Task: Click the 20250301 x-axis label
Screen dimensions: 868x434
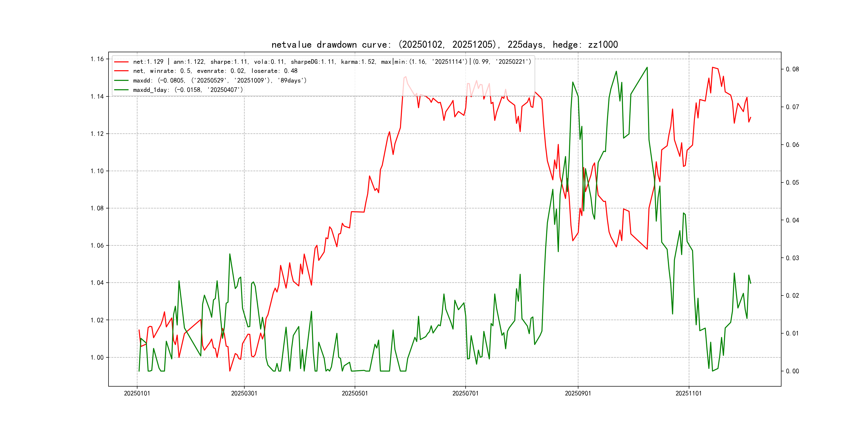Action: point(244,393)
